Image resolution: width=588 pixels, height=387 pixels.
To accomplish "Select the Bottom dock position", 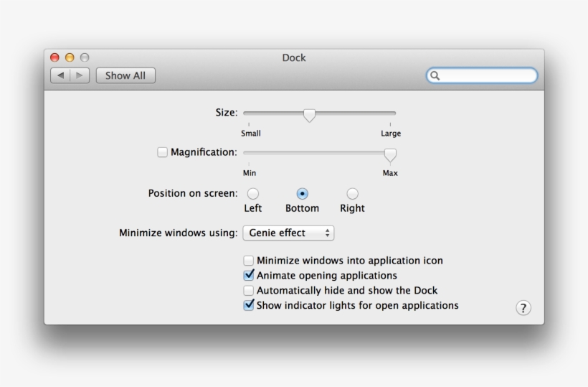I will 303,194.
